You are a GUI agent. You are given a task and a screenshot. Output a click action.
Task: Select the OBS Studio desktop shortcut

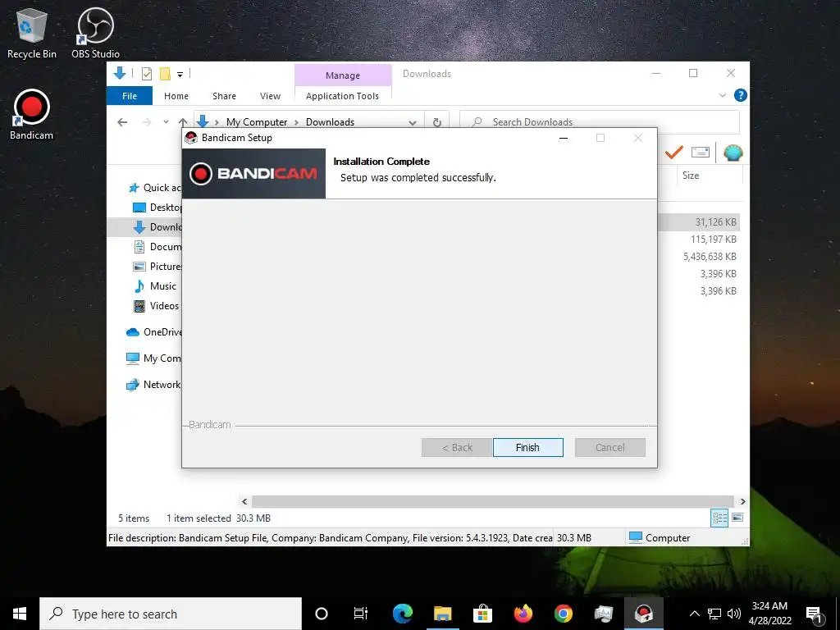(x=95, y=33)
